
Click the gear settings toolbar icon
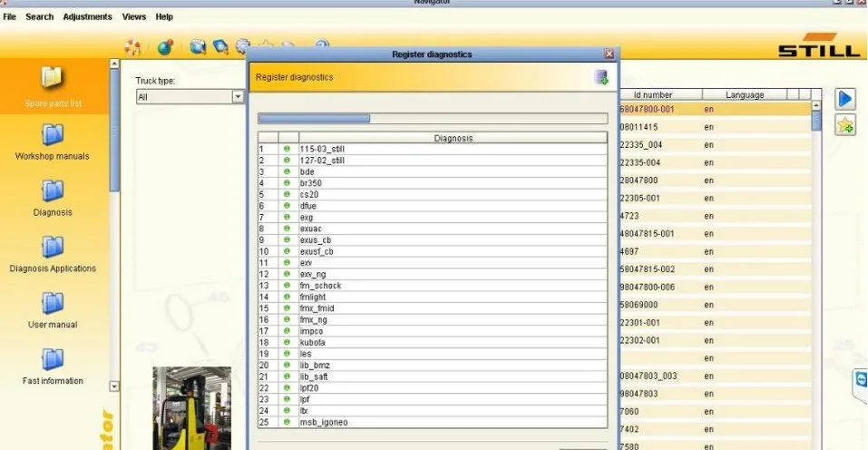242,46
